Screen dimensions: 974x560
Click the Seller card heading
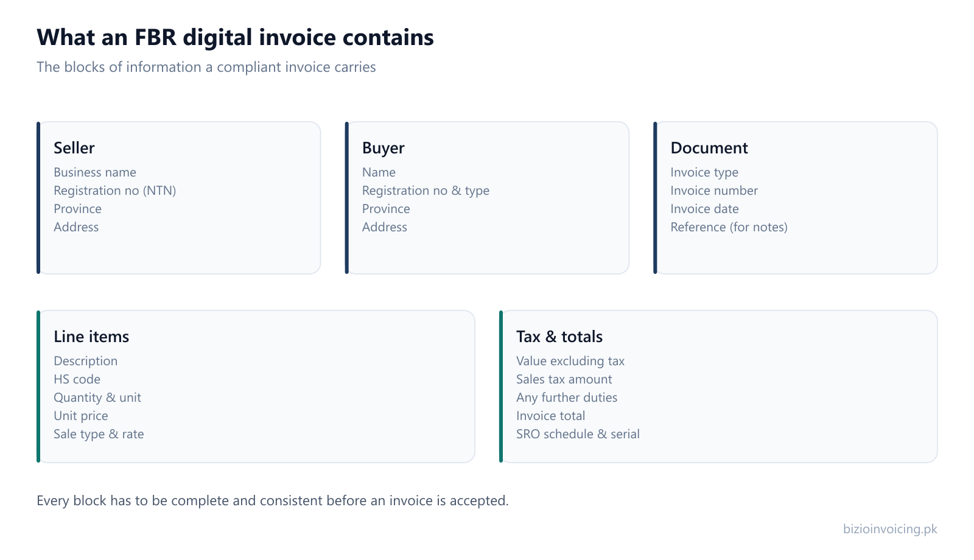[74, 148]
